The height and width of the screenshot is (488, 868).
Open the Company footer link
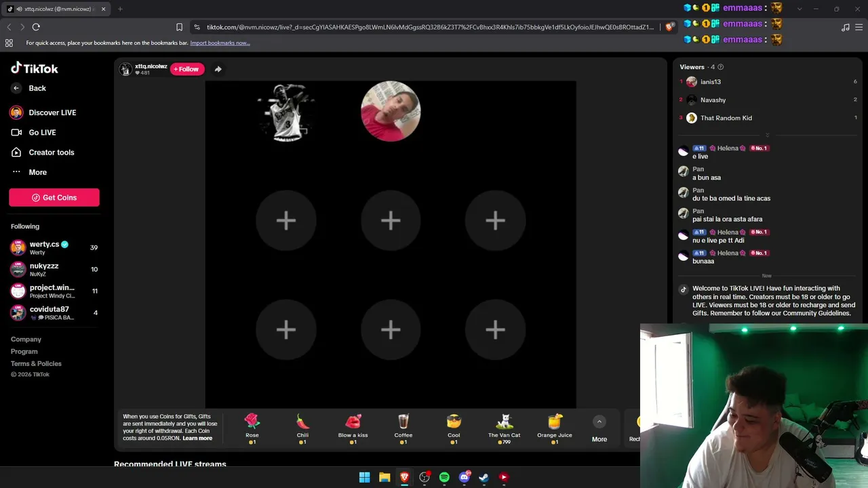(26, 339)
